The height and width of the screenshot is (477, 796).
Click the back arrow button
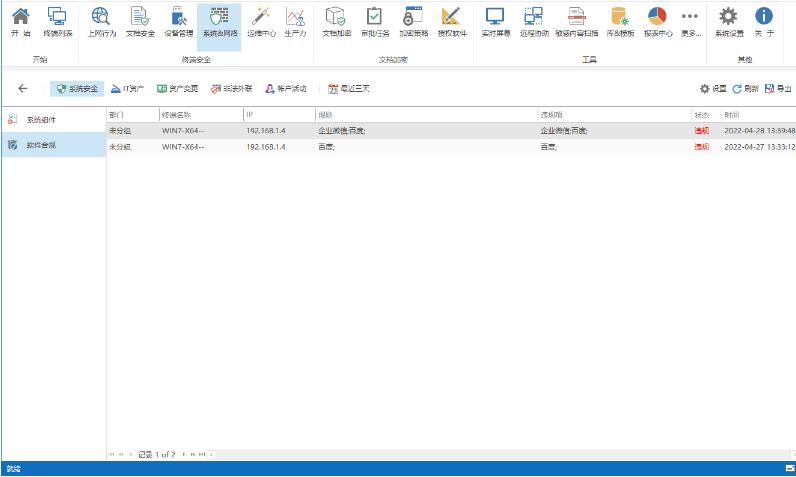tap(23, 88)
